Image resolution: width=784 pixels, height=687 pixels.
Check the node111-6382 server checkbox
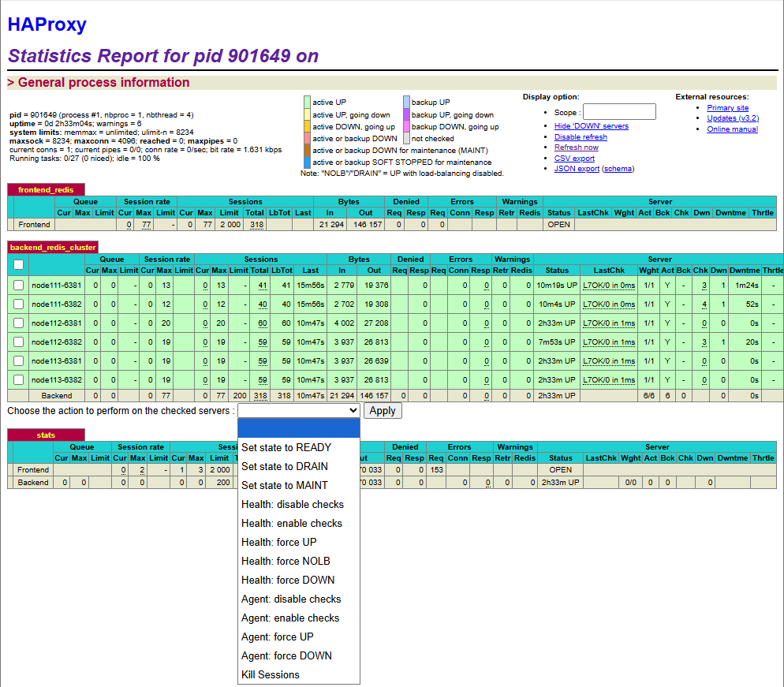tap(18, 304)
